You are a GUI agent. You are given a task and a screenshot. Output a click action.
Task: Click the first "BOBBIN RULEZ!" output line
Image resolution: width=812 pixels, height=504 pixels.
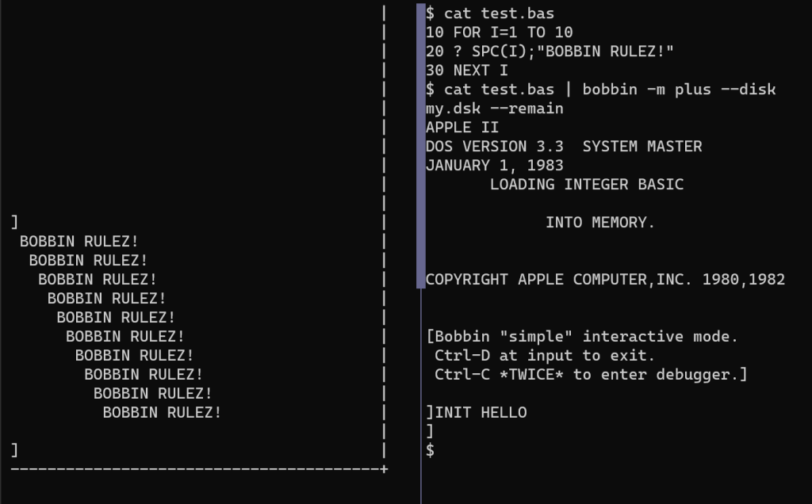tap(79, 242)
